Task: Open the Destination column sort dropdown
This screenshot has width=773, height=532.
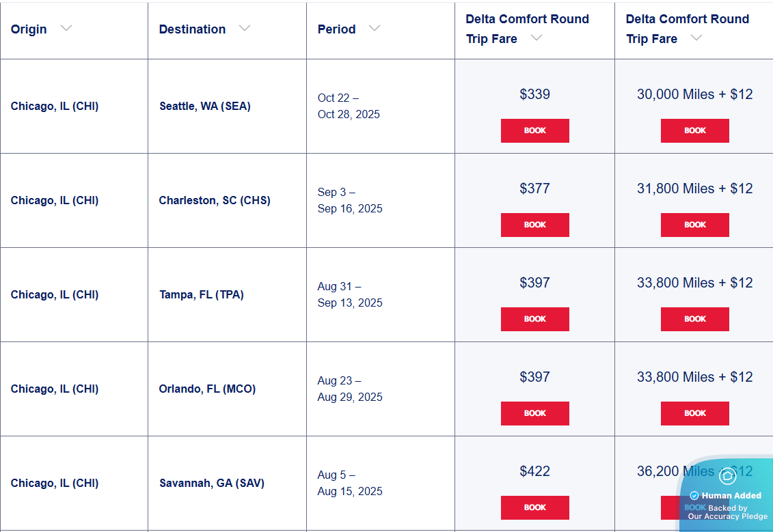Action: pyautogui.click(x=245, y=29)
